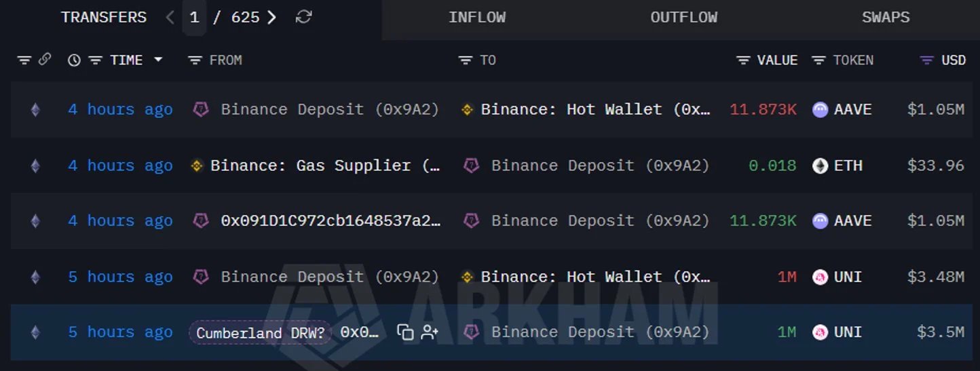Switch to the SWAPS tab

coord(886,18)
